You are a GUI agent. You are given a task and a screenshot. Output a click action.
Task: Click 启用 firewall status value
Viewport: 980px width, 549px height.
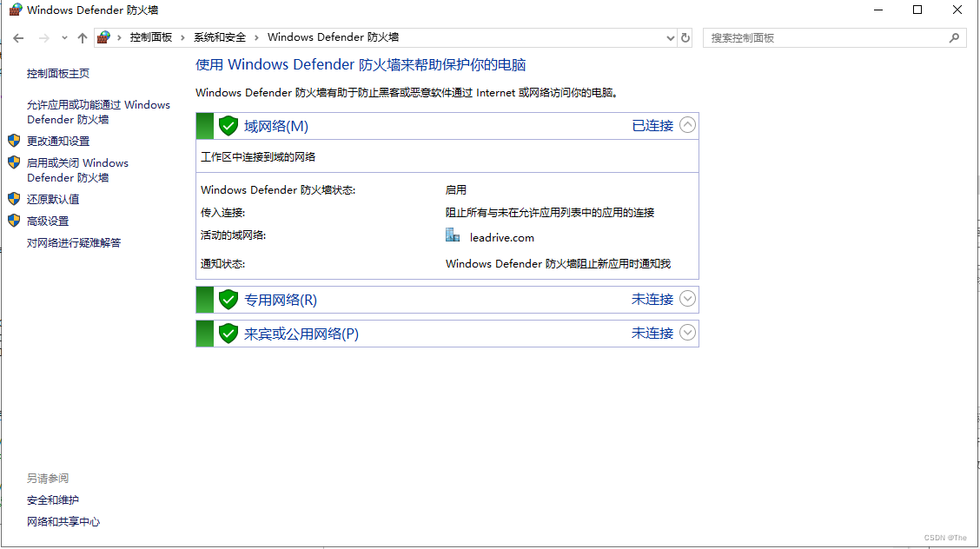coord(455,190)
